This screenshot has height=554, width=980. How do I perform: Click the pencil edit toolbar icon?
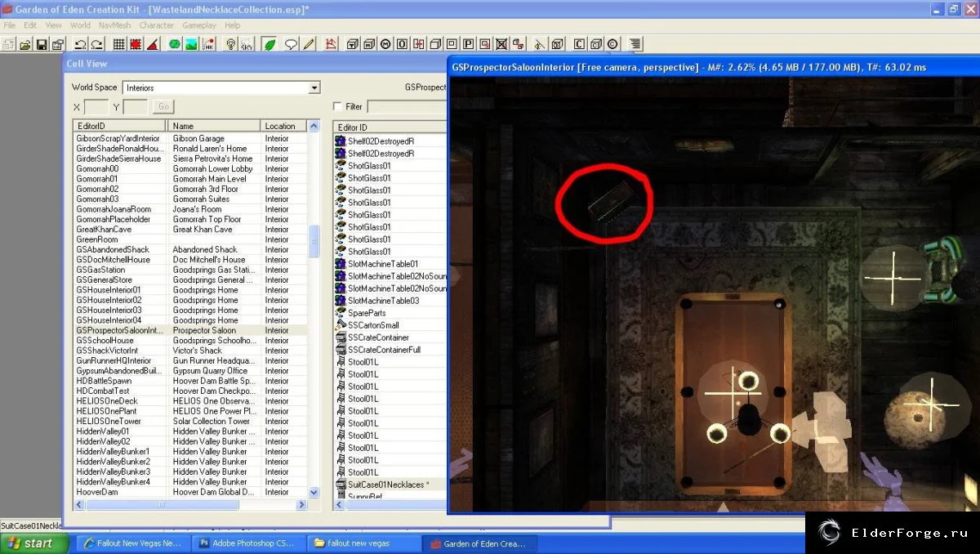tap(309, 44)
